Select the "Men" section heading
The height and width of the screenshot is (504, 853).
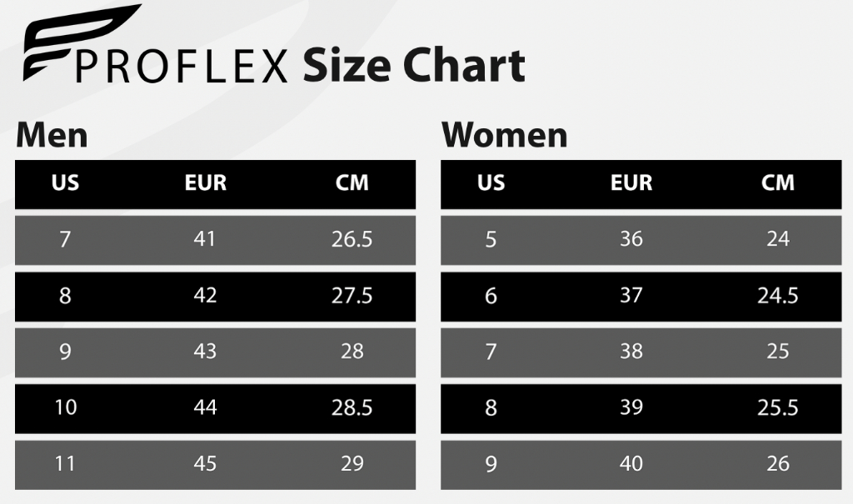click(52, 136)
